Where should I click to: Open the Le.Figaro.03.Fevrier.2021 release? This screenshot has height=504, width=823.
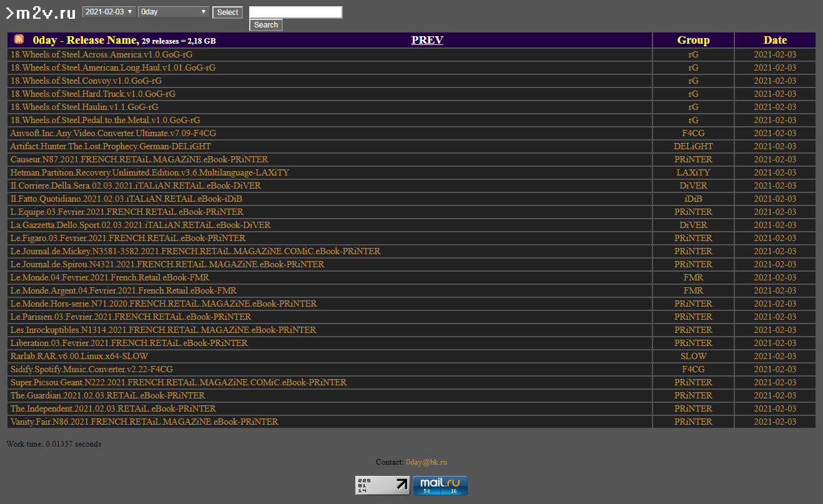coord(128,238)
